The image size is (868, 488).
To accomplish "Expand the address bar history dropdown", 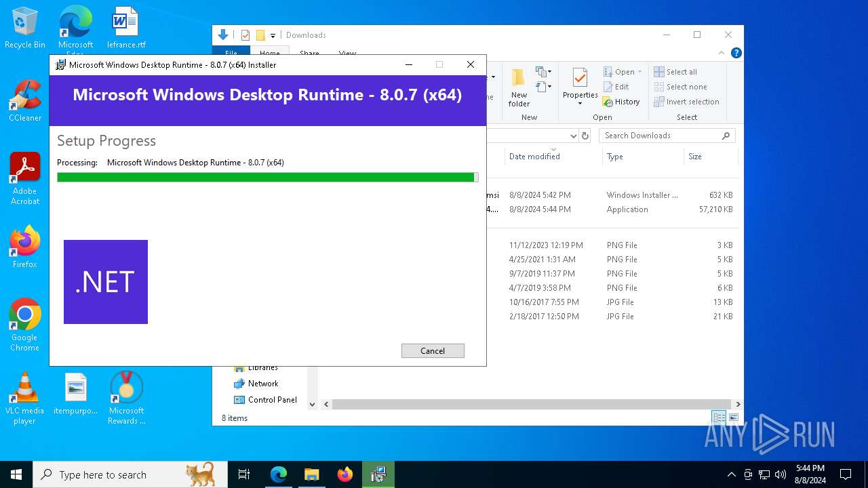I will click(573, 136).
